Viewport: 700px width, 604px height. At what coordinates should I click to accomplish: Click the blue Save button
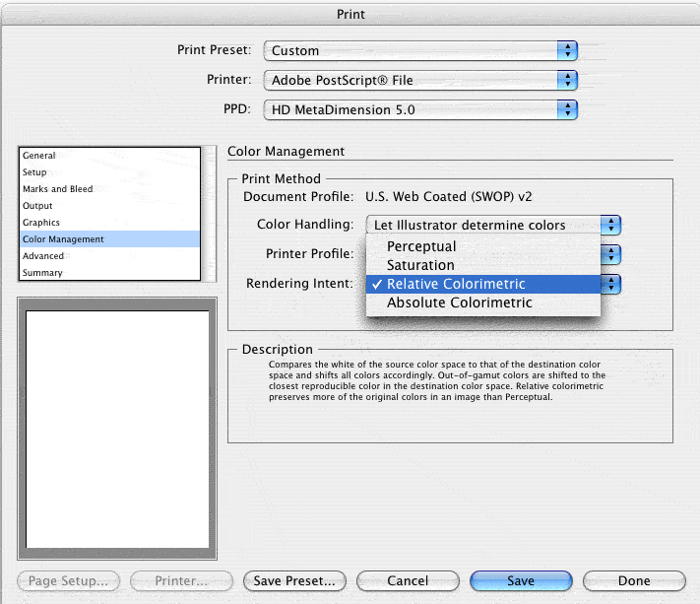pyautogui.click(x=521, y=580)
